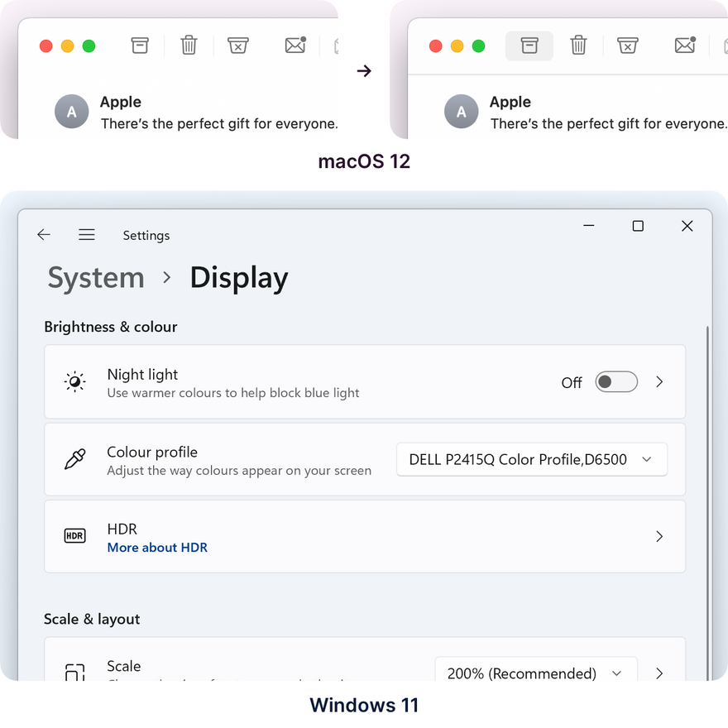Click Mark Unread envelope in right Mail window
Screen dimensions: 728x728
tap(685, 45)
